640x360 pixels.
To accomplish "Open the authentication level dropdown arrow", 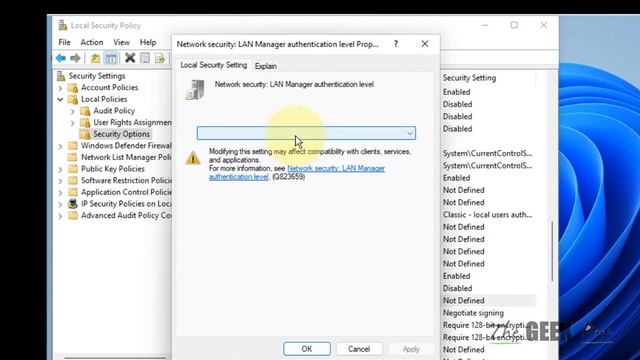I will point(409,133).
